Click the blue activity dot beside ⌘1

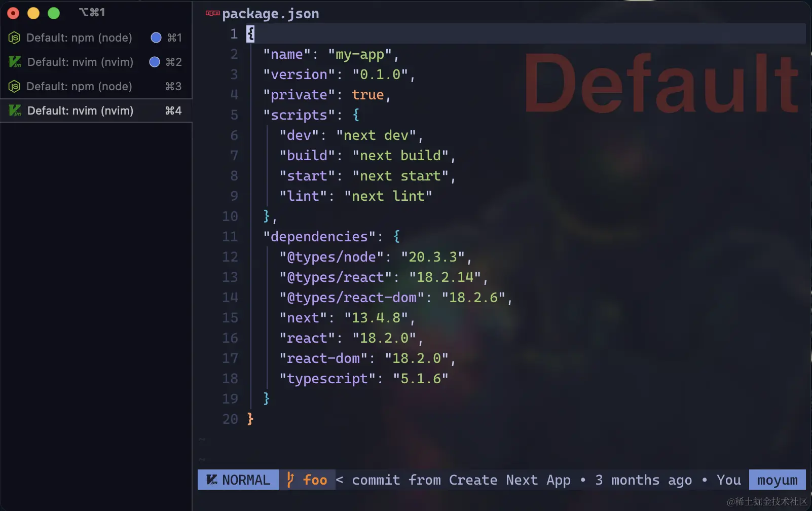pos(156,38)
